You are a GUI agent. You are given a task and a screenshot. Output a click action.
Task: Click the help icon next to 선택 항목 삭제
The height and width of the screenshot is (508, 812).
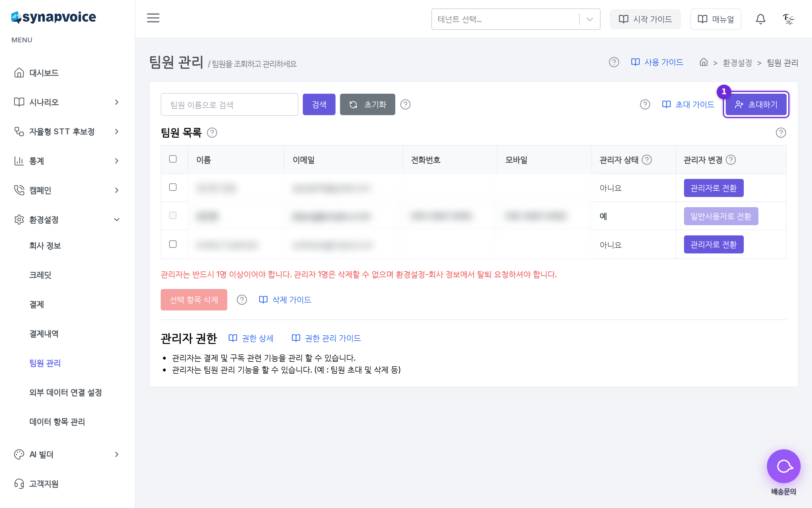242,299
